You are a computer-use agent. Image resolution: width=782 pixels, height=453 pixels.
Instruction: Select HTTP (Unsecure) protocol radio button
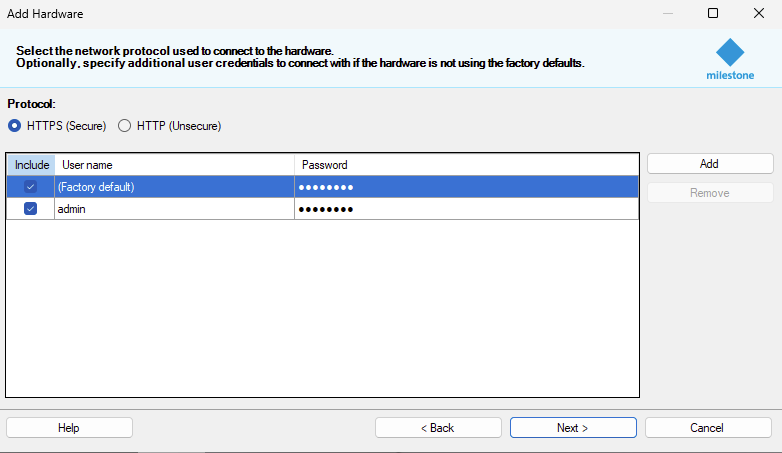(124, 126)
